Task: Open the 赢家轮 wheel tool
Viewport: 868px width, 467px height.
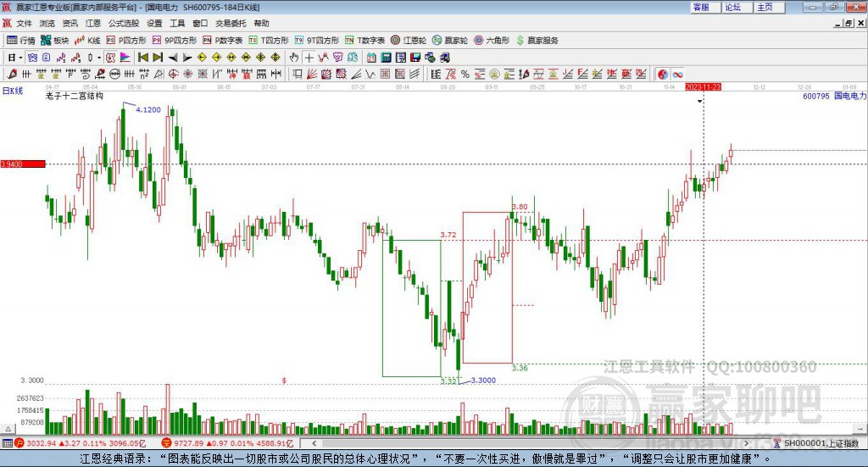Action: tap(450, 41)
